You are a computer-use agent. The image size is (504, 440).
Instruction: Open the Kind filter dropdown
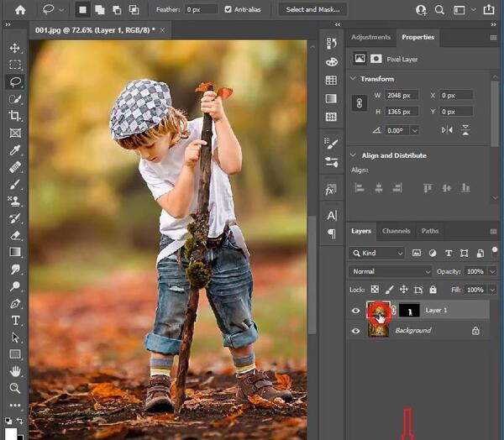[376, 254]
